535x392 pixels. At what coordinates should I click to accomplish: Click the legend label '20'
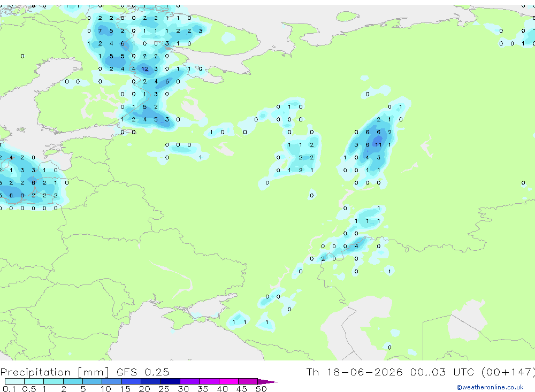(144, 389)
